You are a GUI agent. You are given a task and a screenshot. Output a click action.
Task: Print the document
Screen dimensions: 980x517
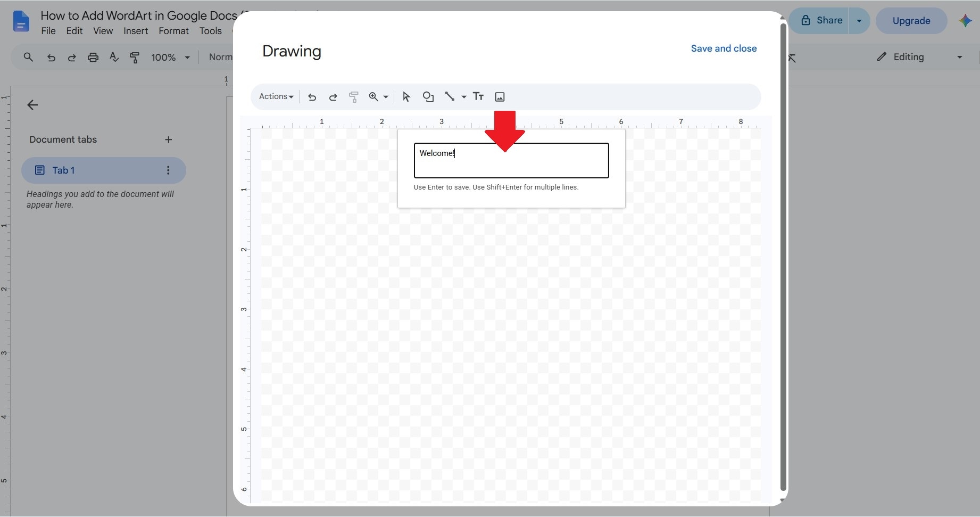(93, 58)
